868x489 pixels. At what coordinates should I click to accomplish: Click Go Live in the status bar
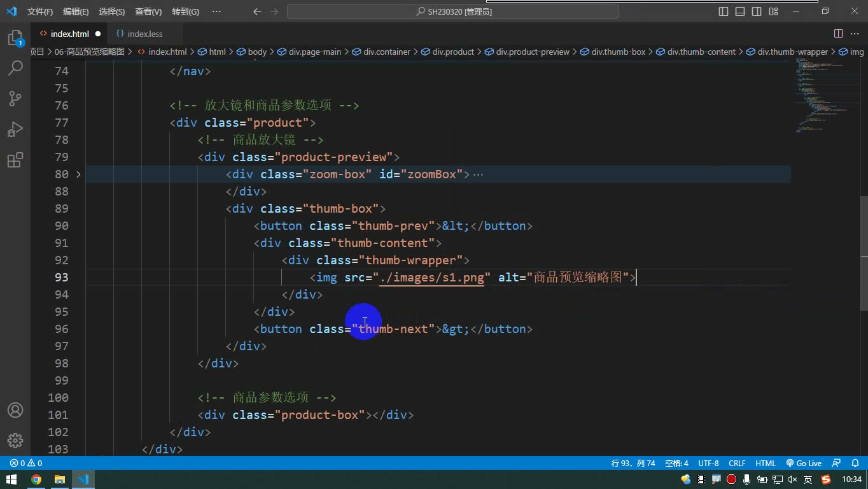pyautogui.click(x=804, y=464)
